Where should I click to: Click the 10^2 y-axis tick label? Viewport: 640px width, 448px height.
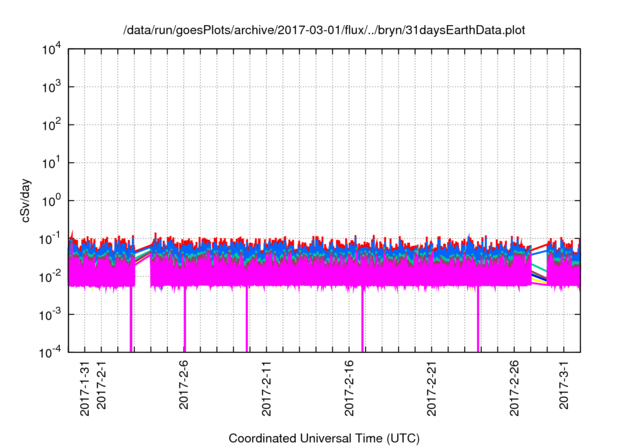(x=51, y=125)
